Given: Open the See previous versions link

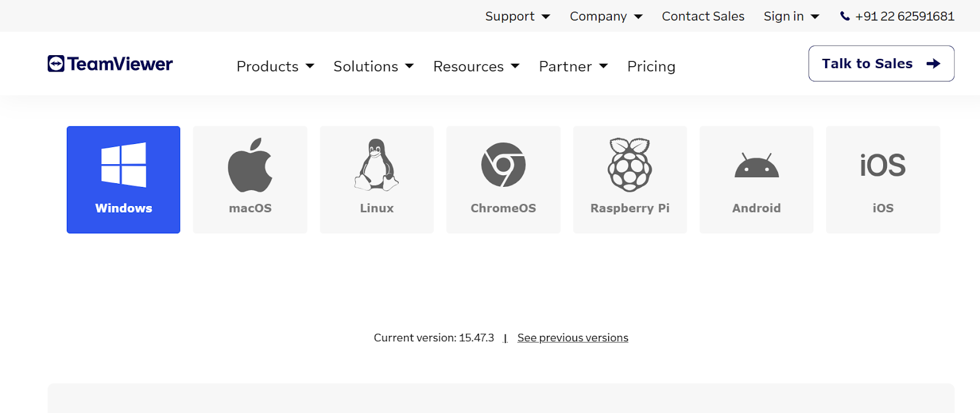Looking at the screenshot, I should pyautogui.click(x=573, y=338).
